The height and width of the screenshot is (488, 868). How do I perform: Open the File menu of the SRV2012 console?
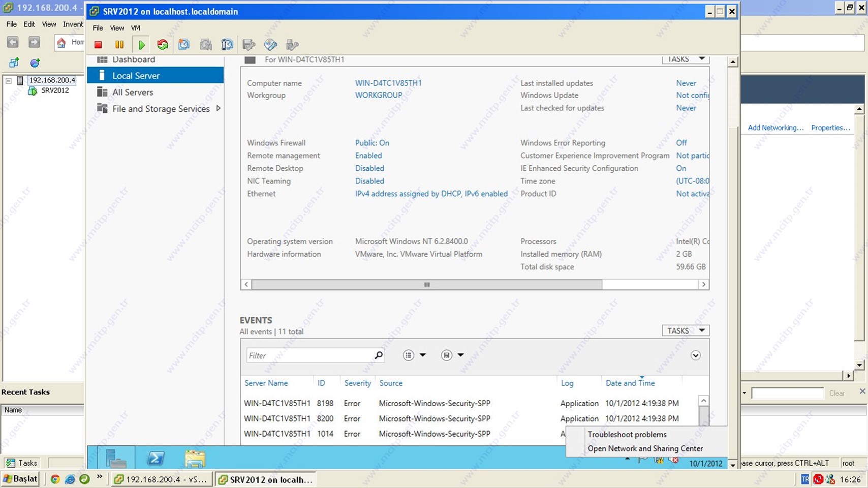pyautogui.click(x=98, y=28)
